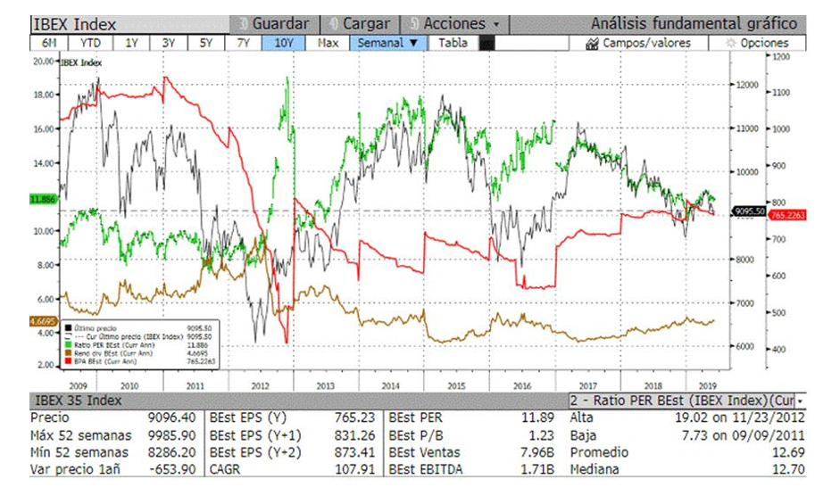Click the BEst PER label
The height and width of the screenshot is (504, 840).
[416, 417]
